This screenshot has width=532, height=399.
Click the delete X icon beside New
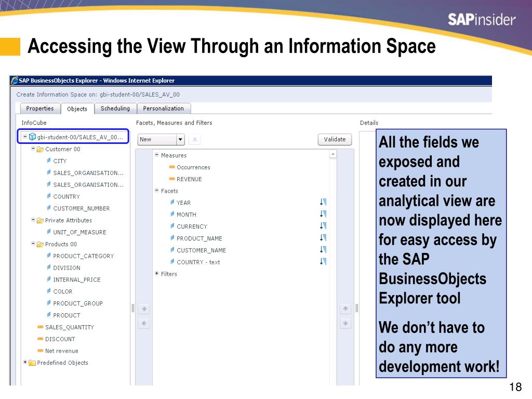195,139
